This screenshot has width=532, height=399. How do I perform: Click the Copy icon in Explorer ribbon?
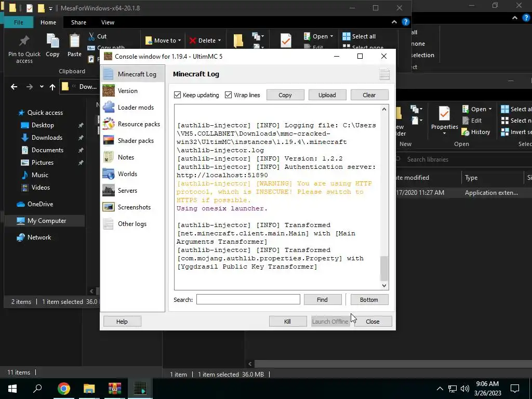pos(52,42)
